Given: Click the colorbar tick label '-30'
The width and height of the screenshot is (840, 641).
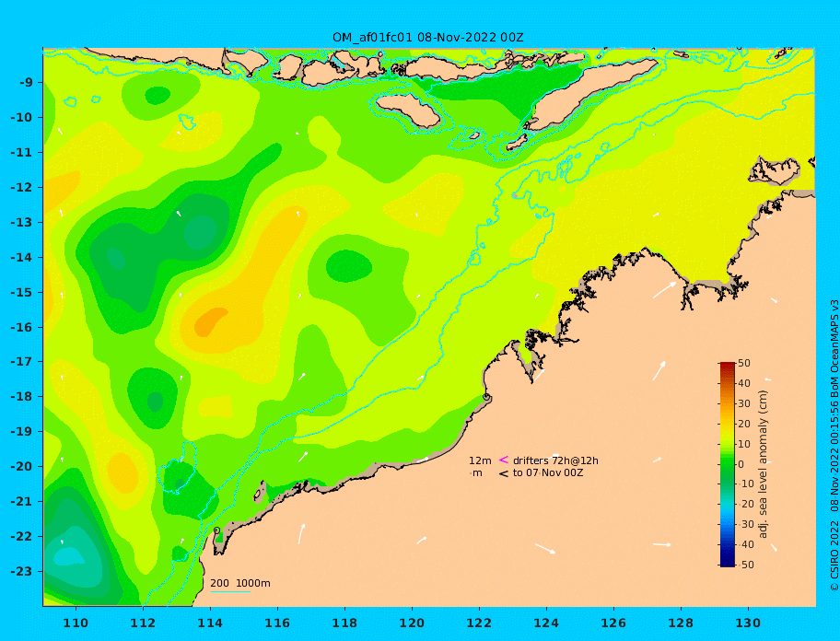Looking at the screenshot, I should (x=746, y=524).
